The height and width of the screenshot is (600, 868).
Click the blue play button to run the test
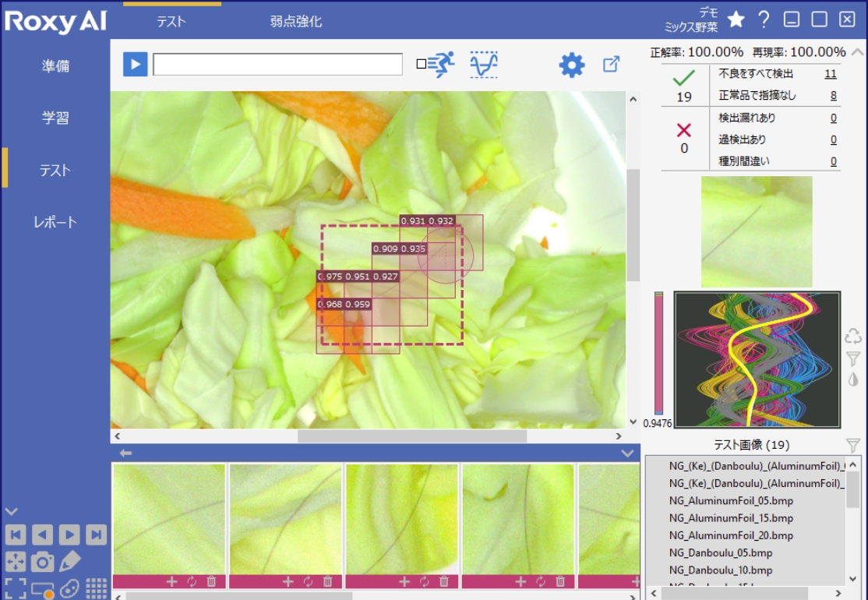(x=135, y=65)
